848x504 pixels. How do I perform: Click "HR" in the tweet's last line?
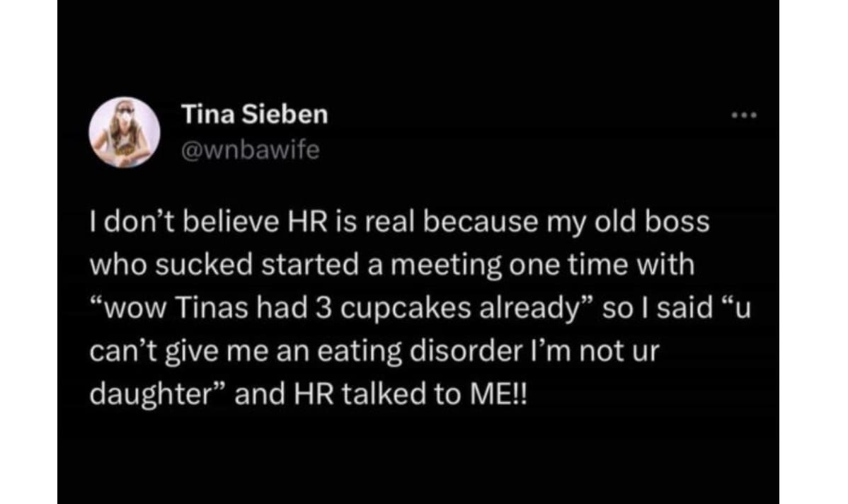pos(305,394)
